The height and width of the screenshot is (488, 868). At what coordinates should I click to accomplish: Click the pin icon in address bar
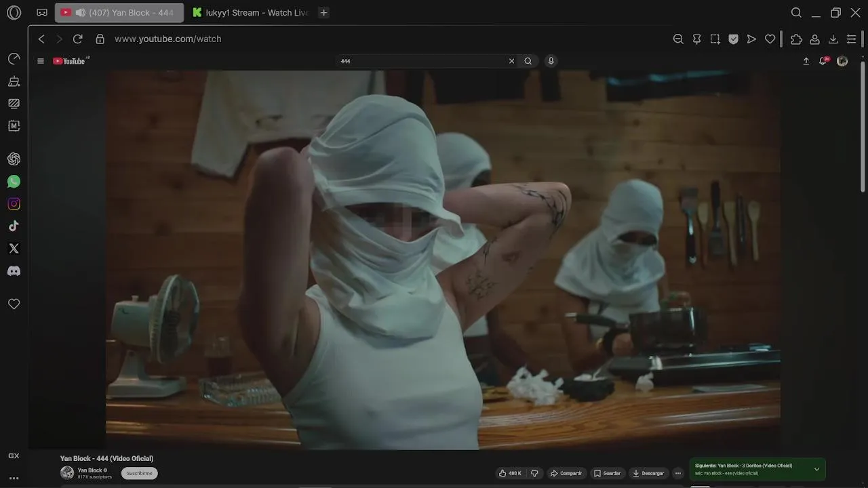click(696, 39)
